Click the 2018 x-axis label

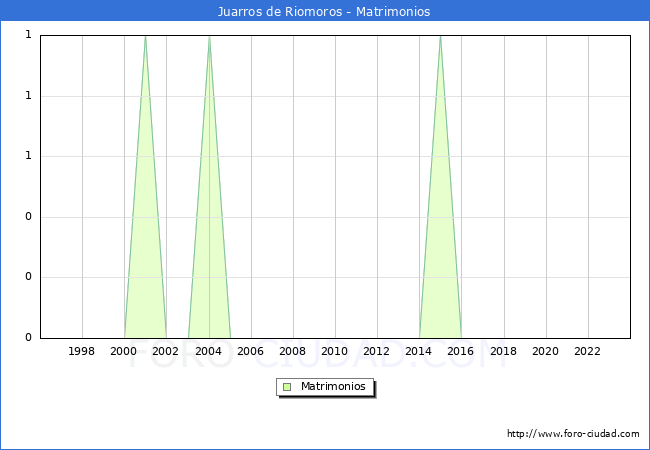(x=504, y=351)
